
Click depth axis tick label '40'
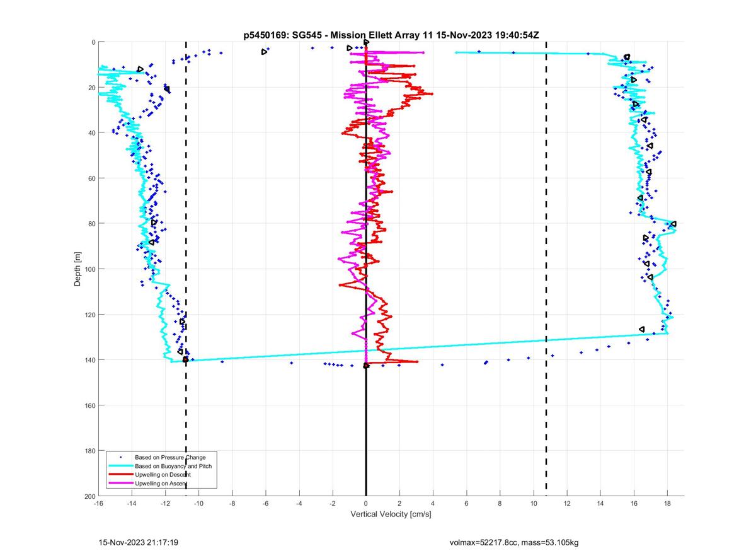[91, 133]
